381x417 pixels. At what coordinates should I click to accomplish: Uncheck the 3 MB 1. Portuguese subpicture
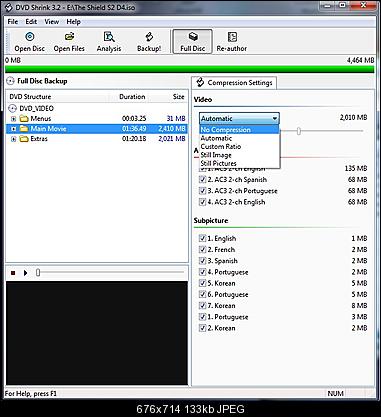click(202, 317)
